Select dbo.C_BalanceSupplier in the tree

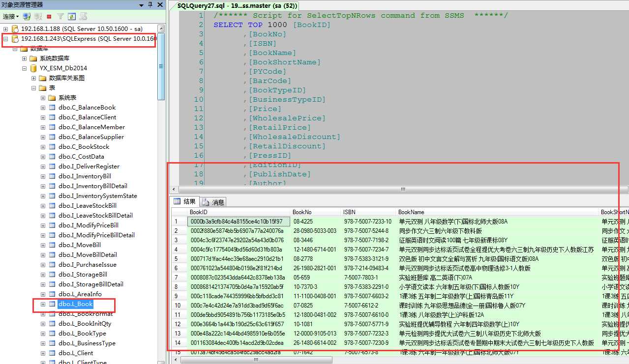pos(91,137)
